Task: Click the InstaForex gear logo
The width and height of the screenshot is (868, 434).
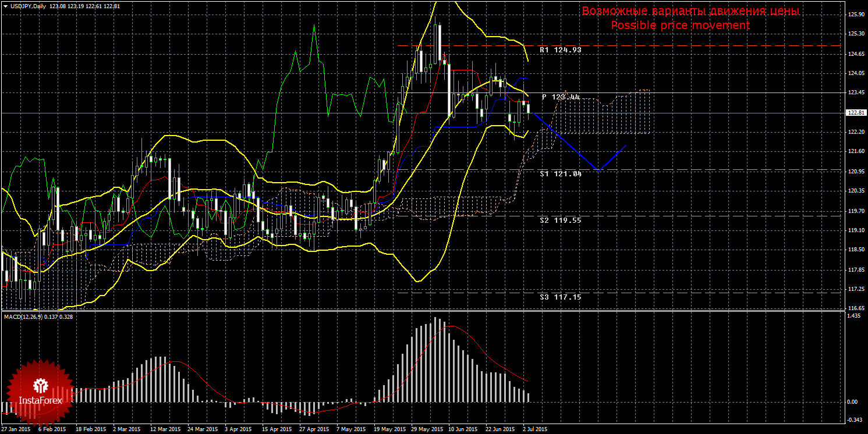Action: [x=41, y=385]
